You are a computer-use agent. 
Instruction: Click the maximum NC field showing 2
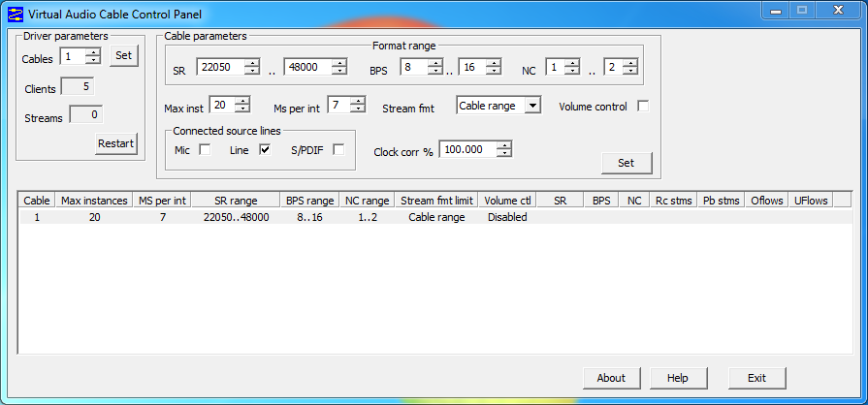click(x=613, y=67)
